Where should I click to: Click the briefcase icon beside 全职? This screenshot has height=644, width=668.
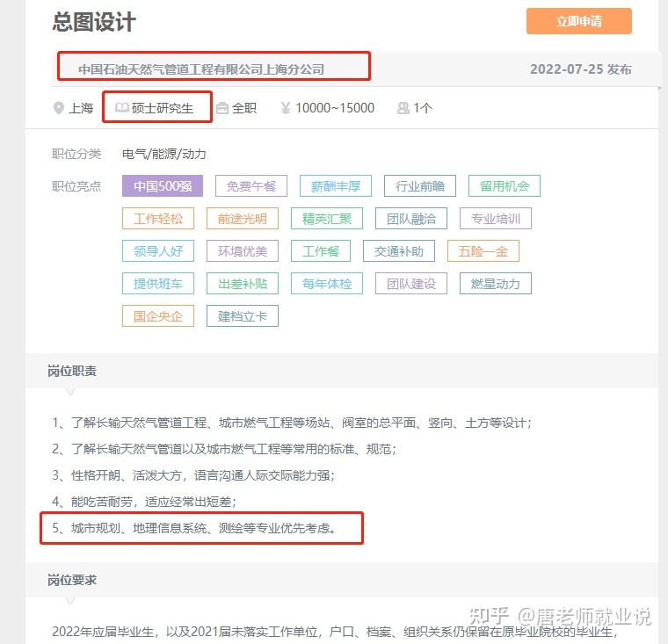coord(222,108)
